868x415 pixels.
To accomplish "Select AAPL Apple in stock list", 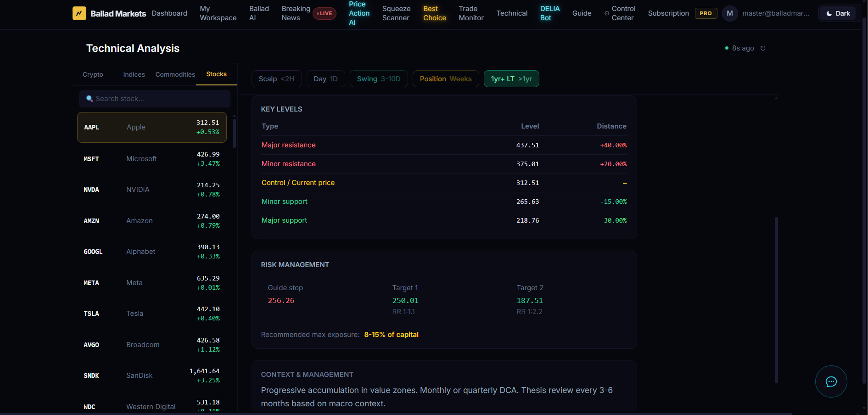I will tap(152, 127).
